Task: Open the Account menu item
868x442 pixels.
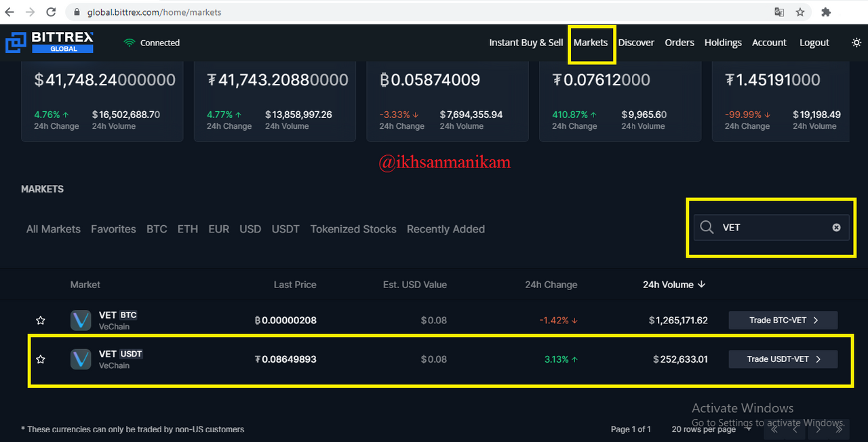Action: tap(769, 42)
